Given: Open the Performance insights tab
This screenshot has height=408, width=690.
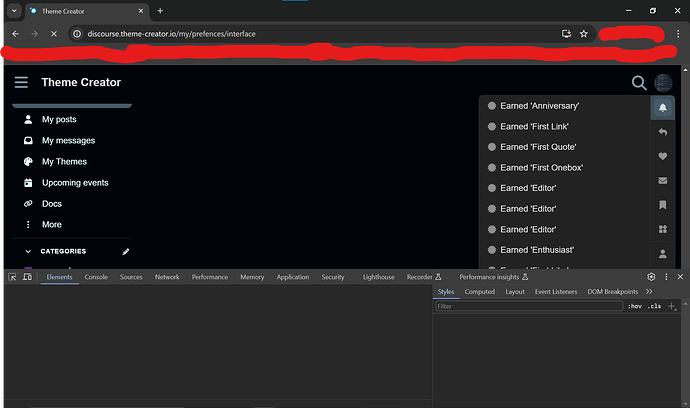Looking at the screenshot, I should [494, 277].
